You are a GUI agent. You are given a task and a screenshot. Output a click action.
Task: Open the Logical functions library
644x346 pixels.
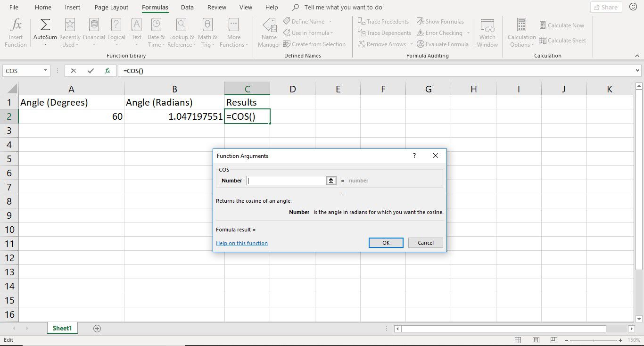[116, 33]
